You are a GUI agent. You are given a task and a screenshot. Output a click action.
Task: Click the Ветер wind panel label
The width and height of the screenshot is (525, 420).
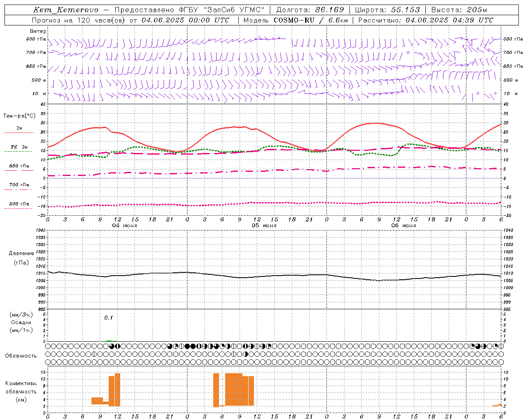tap(38, 31)
